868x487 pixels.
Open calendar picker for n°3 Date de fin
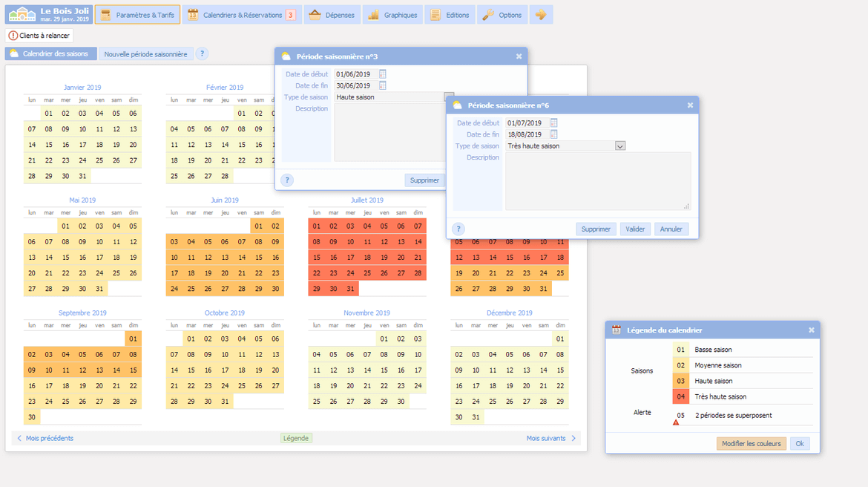point(383,85)
